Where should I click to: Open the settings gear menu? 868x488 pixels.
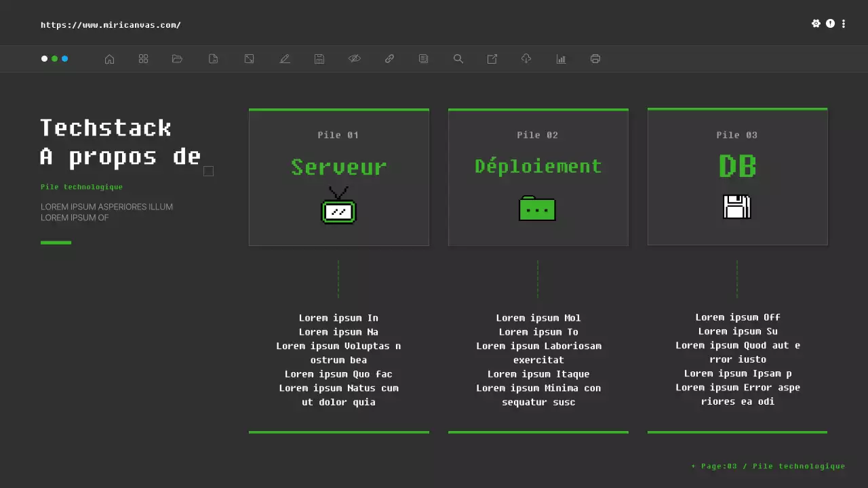pyautogui.click(x=816, y=23)
